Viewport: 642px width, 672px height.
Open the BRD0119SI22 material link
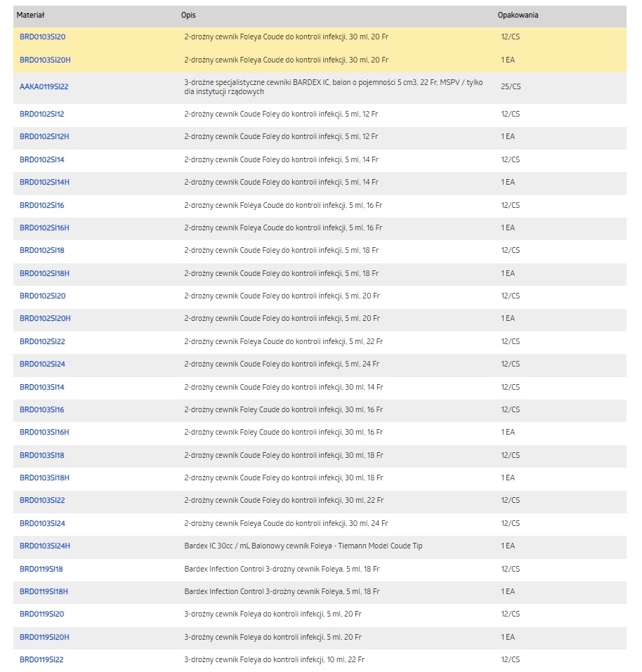coord(41,659)
